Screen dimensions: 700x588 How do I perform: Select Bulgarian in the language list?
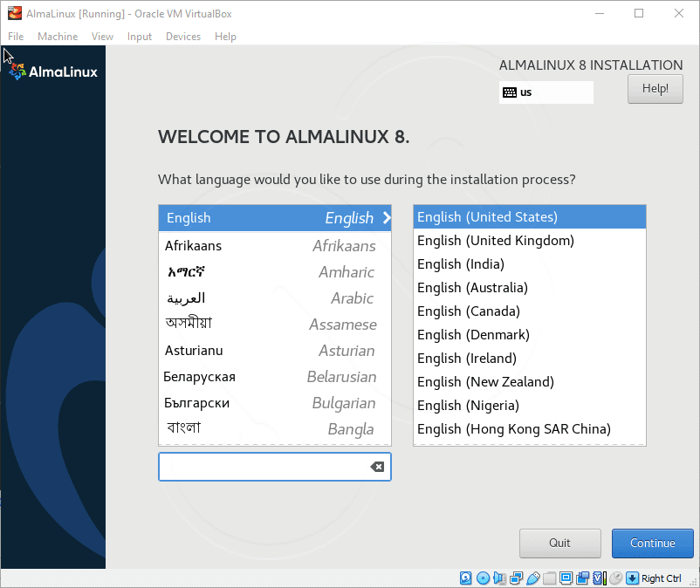pyautogui.click(x=275, y=403)
